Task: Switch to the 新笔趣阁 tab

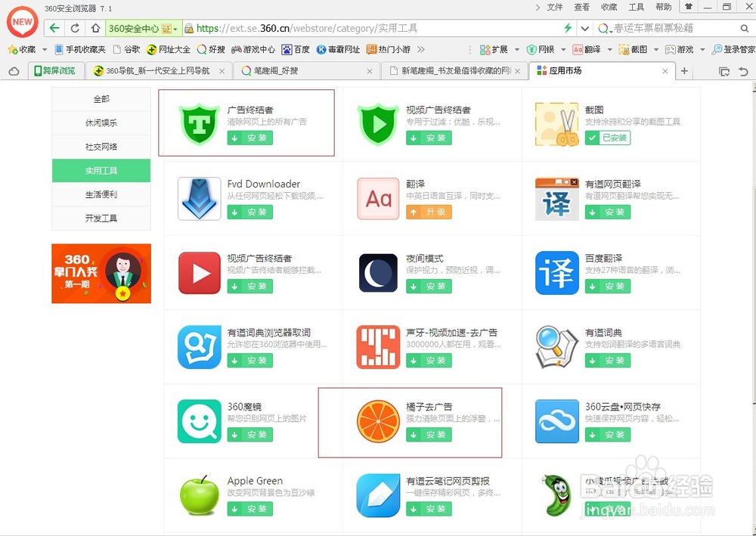Action: click(x=454, y=71)
